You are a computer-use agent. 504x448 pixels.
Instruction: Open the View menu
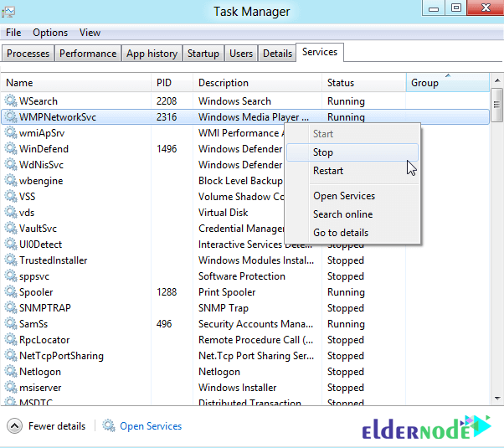click(x=90, y=33)
